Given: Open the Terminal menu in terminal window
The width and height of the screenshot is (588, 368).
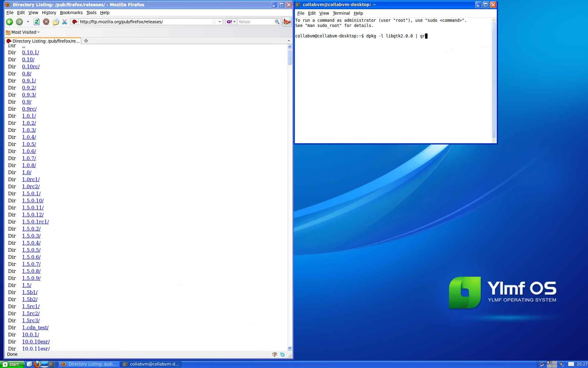Looking at the screenshot, I should point(341,13).
